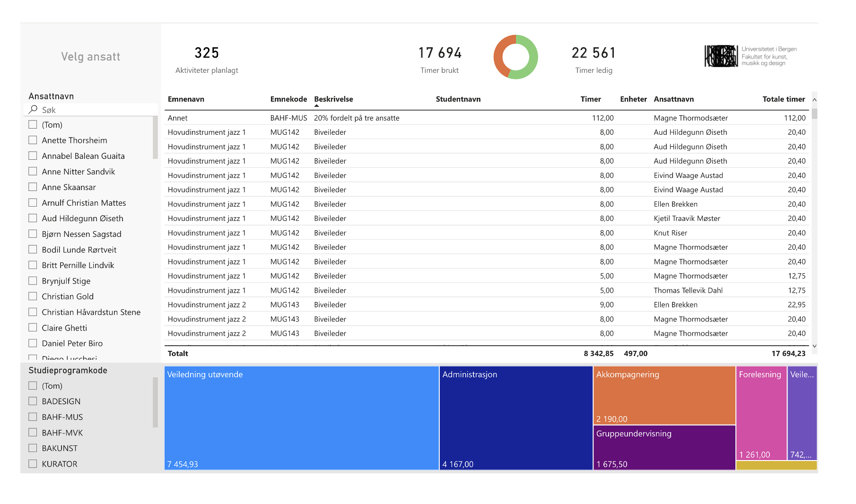Screen dimensions: 856x504
Task: Sort by the Totale timer column
Action: coord(783,99)
